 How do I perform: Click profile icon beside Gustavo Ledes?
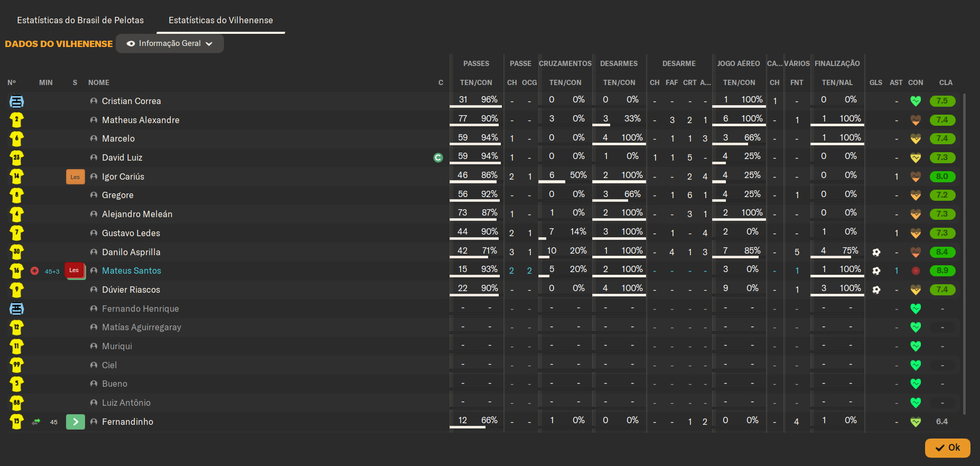click(94, 233)
